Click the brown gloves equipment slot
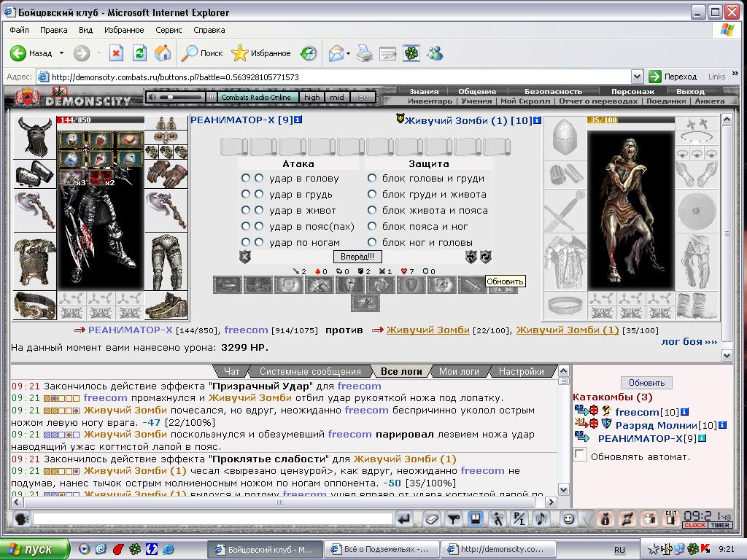This screenshot has width=747, height=560. pos(166,174)
